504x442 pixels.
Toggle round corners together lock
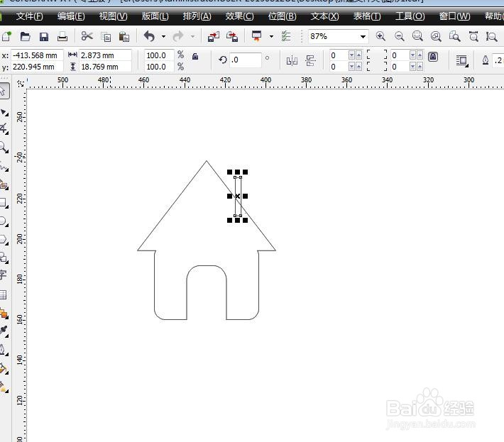pos(433,57)
